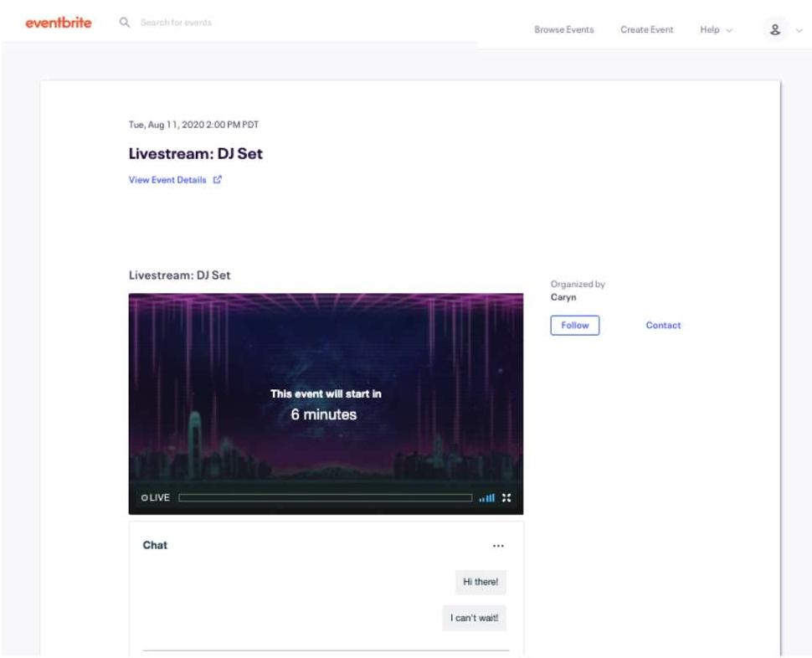Viewport: 812px width, 658px height.
Task: Open the Chat options ellipsis menu
Action: [x=500, y=545]
